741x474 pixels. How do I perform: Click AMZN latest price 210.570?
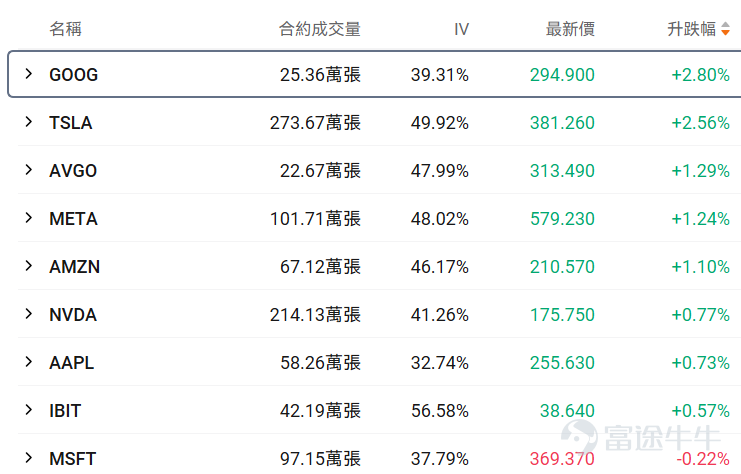point(562,267)
